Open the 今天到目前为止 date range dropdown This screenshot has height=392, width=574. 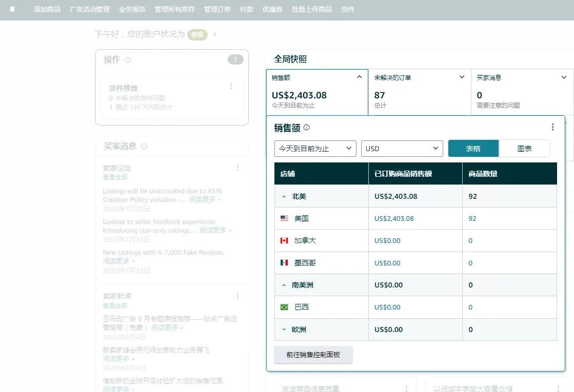point(315,149)
